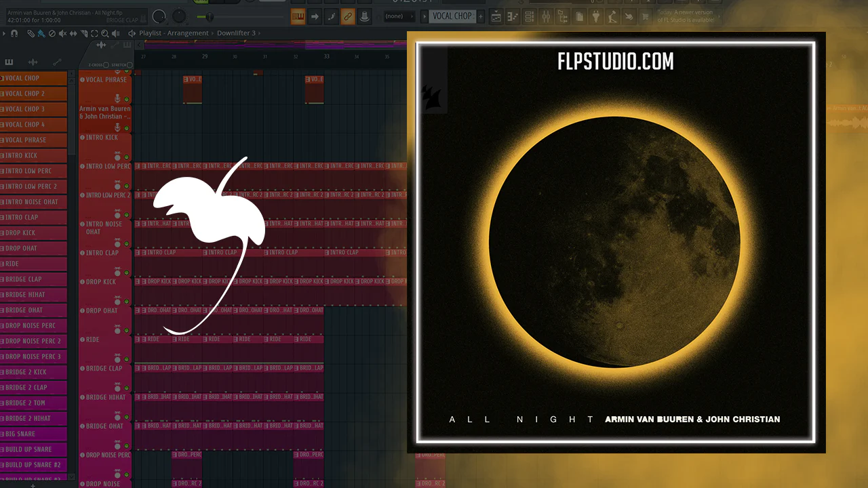
Task: Show the picker's audio clips tab
Action: [33, 62]
